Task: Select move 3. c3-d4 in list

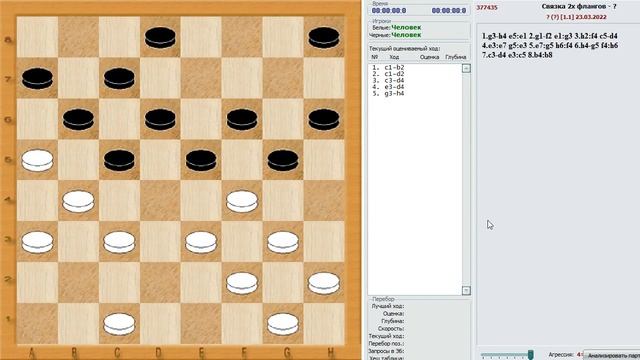Action: pos(388,80)
